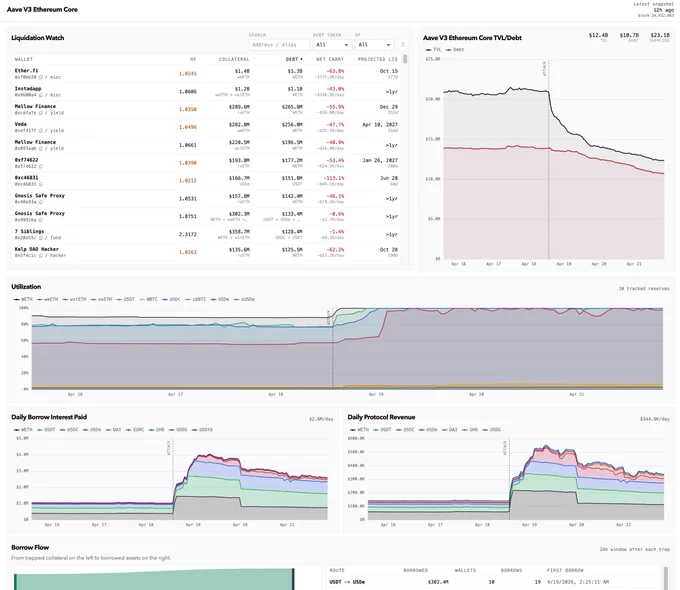Screen dimensions: 680x590
Task: Toggle WETH in Daily Borrow Interest legend
Action: point(23,430)
